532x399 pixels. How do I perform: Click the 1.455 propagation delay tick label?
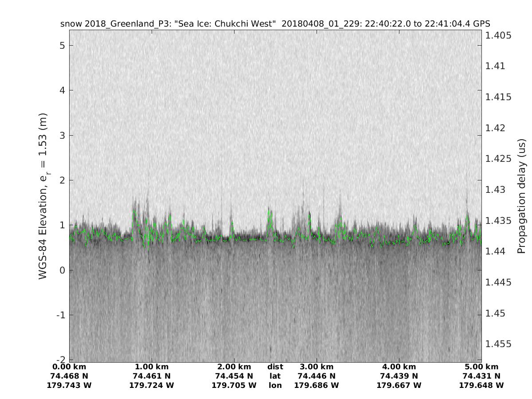[499, 344]
